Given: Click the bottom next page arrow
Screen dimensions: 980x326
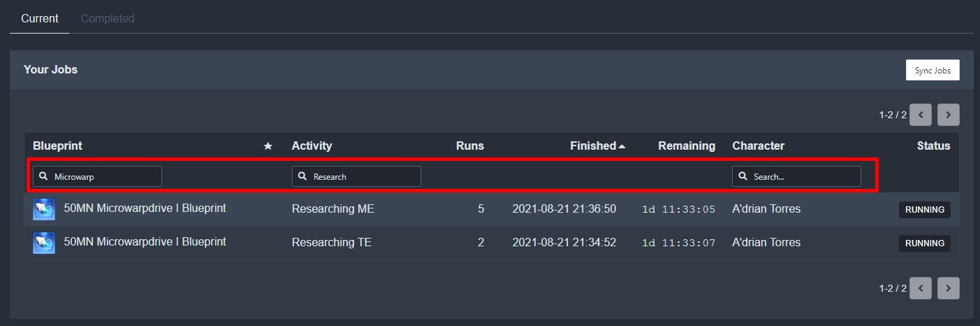Looking at the screenshot, I should (948, 288).
